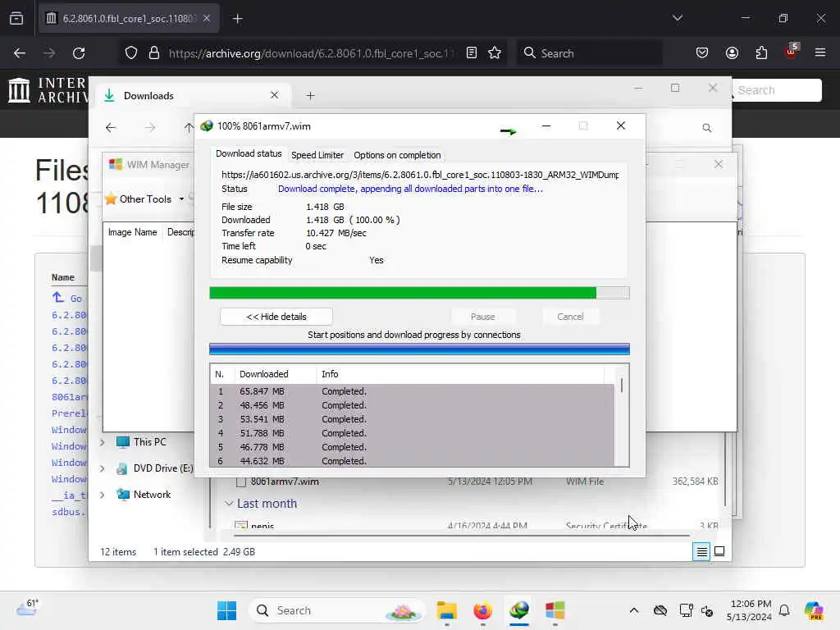Click the taskbar Search box
Viewport: 840px width, 630px height.
tap(336, 610)
